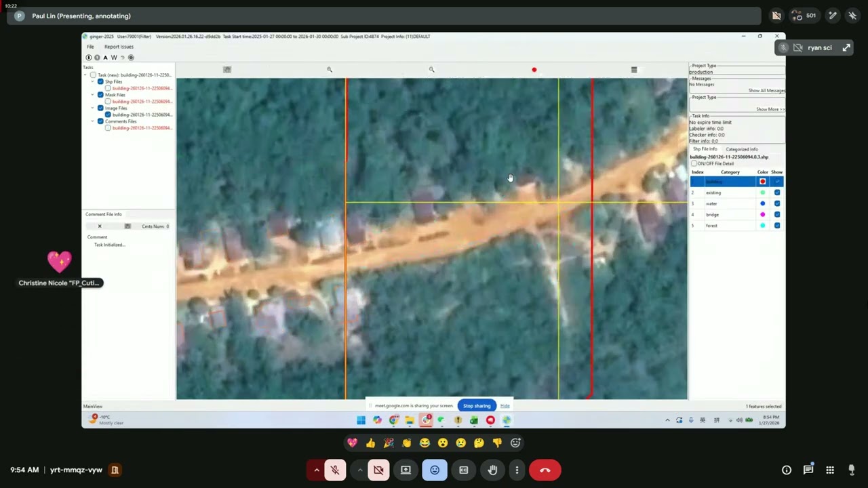The height and width of the screenshot is (488, 868).
Task: Turn on the camera in Meet controls
Action: tap(378, 470)
